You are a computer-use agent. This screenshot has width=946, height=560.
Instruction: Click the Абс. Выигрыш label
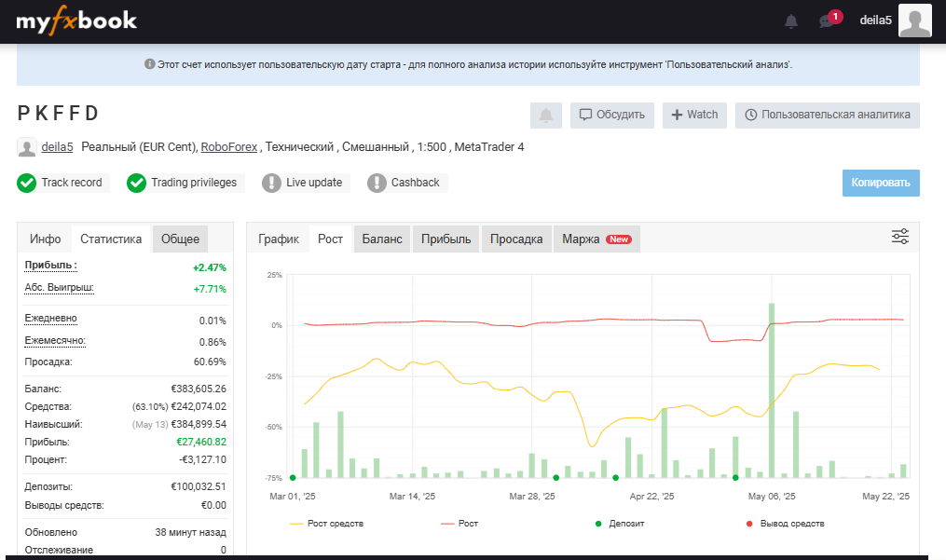tap(59, 287)
